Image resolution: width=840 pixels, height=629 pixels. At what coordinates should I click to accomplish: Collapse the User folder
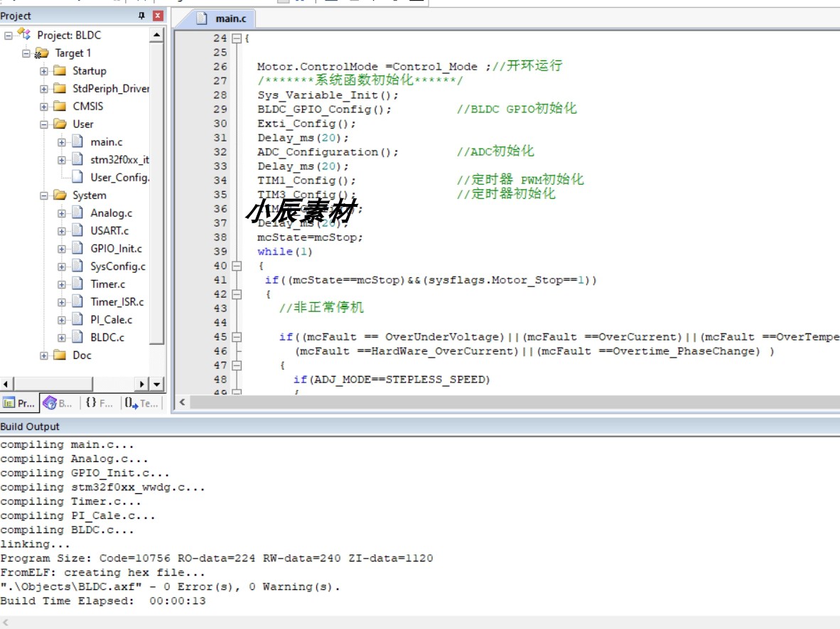pyautogui.click(x=44, y=124)
